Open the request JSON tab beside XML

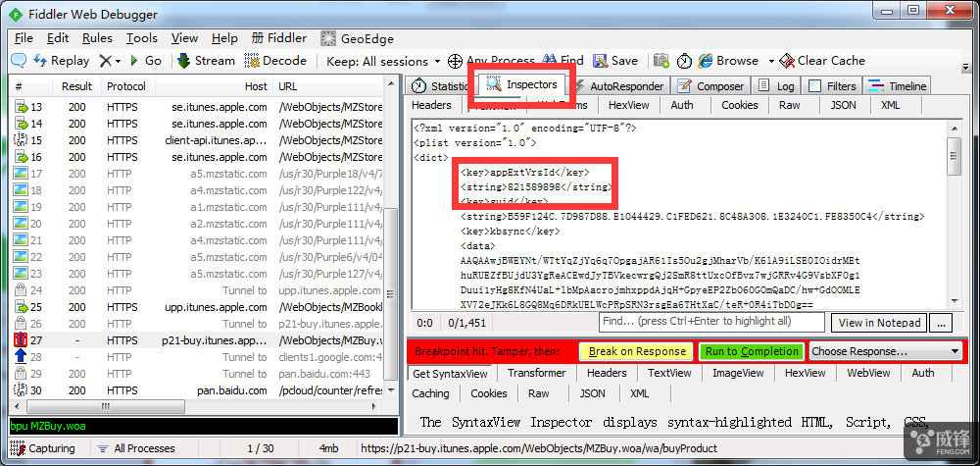(x=843, y=105)
